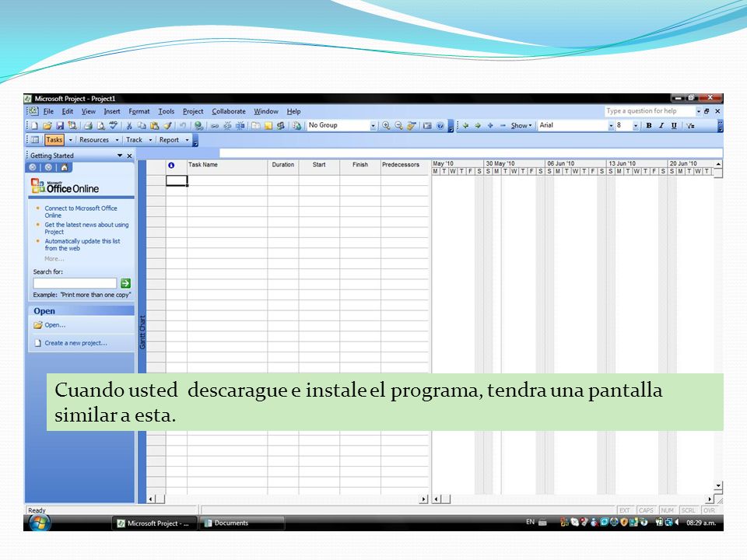This screenshot has width=747, height=560.
Task: Click the Windows Start orb
Action: (39, 523)
